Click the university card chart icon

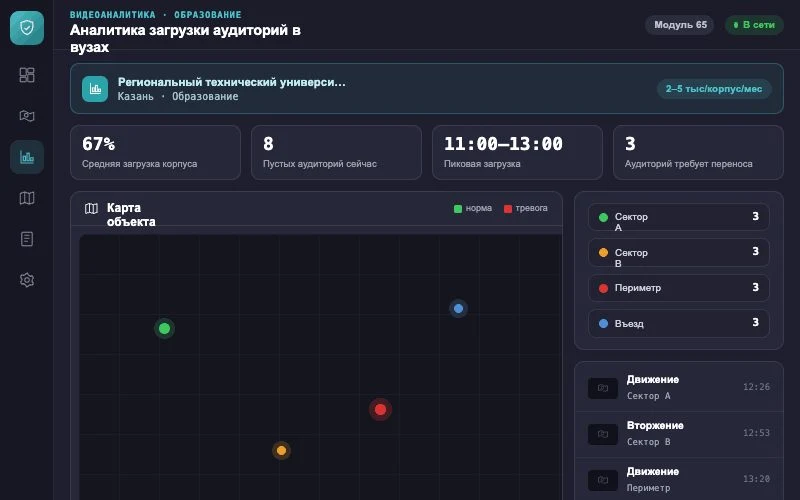coord(95,89)
